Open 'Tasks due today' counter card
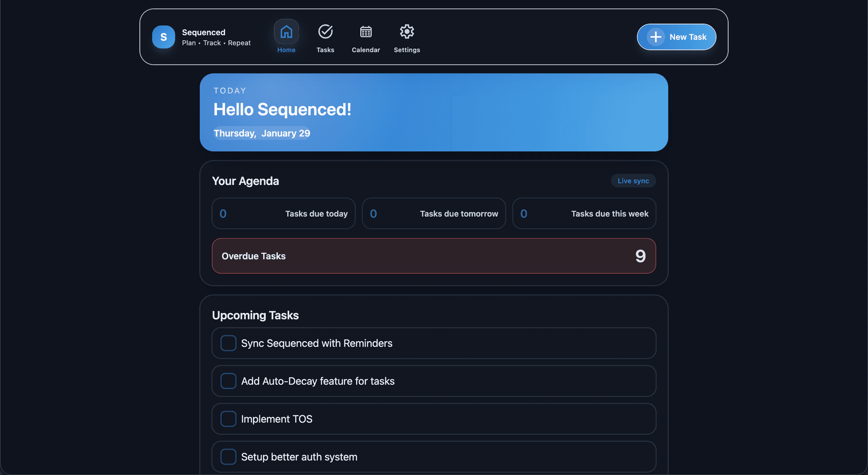This screenshot has height=475, width=868. click(283, 213)
